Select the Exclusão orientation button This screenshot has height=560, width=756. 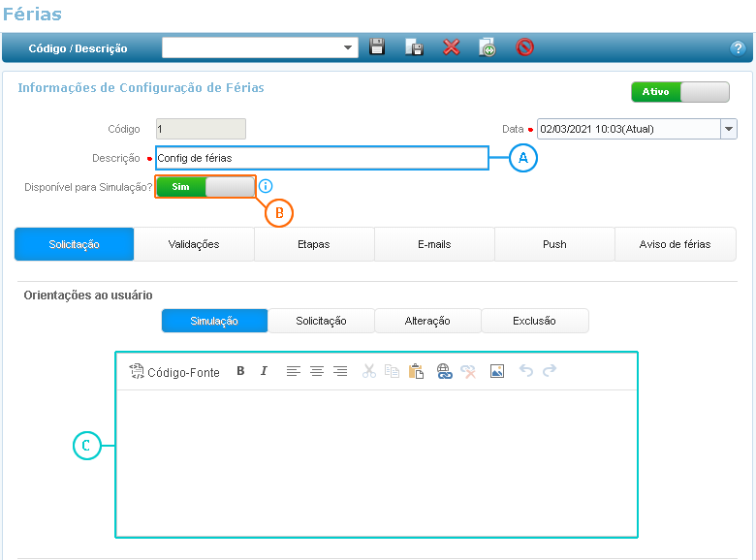[534, 321]
